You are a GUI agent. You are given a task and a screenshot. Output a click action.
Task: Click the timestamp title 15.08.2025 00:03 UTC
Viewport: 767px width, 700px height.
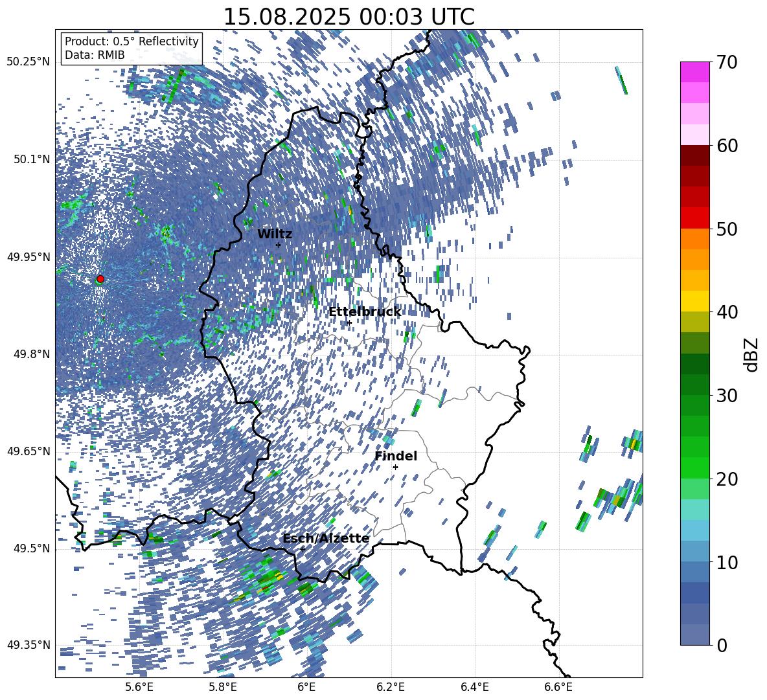click(x=349, y=17)
